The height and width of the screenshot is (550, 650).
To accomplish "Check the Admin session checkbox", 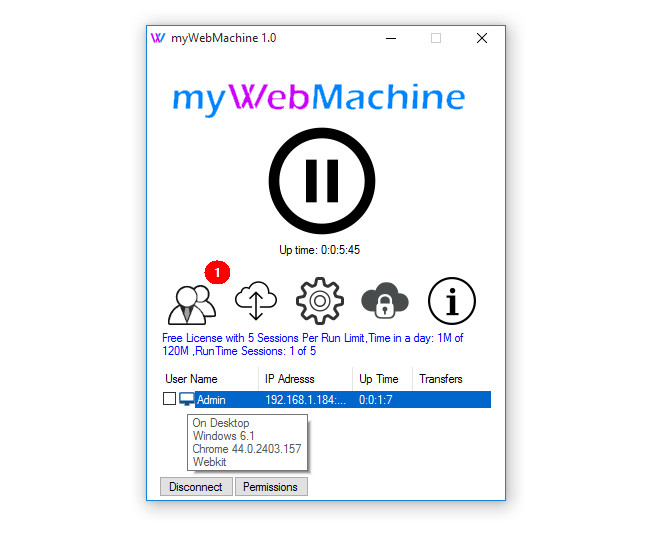I will pos(169,399).
